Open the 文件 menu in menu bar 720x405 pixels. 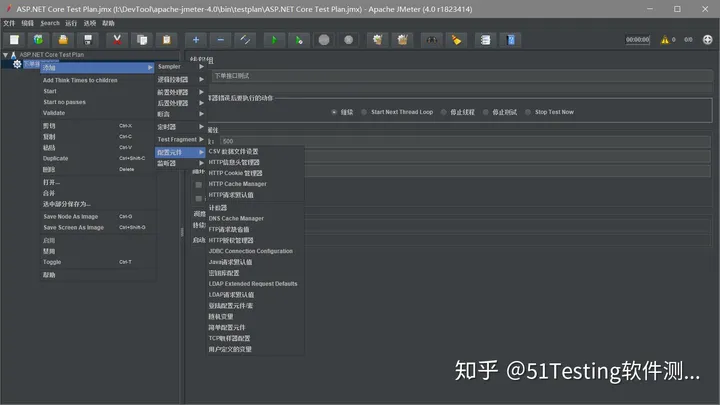[x=9, y=23]
